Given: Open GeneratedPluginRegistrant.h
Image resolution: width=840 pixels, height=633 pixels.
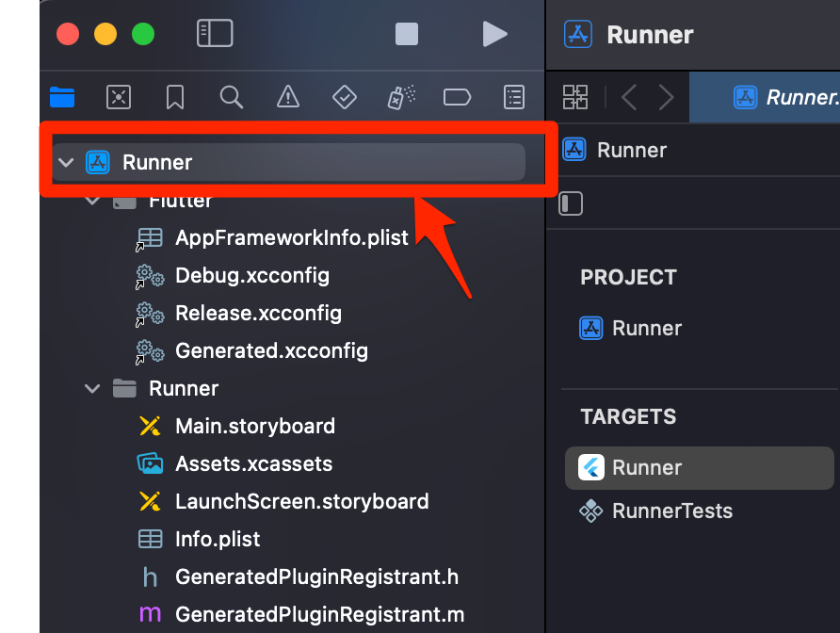Looking at the screenshot, I should pos(316,576).
